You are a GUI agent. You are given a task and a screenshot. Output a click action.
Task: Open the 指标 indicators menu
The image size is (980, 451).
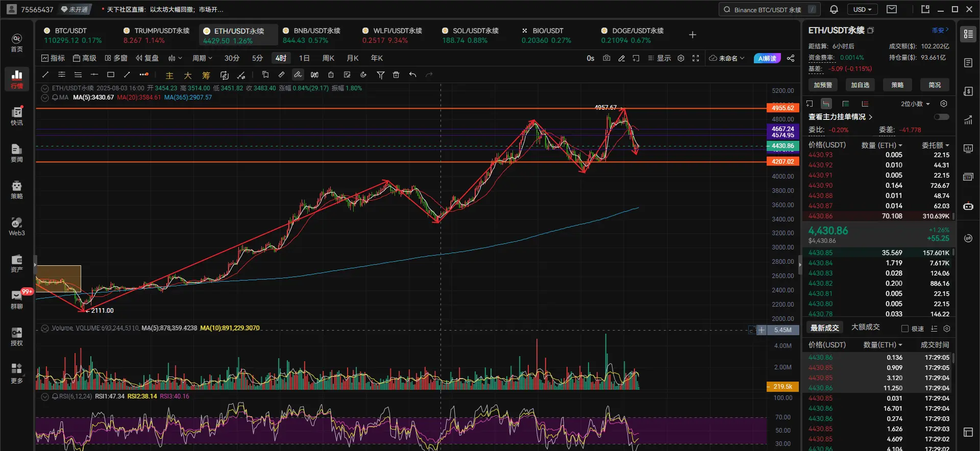pyautogui.click(x=53, y=58)
